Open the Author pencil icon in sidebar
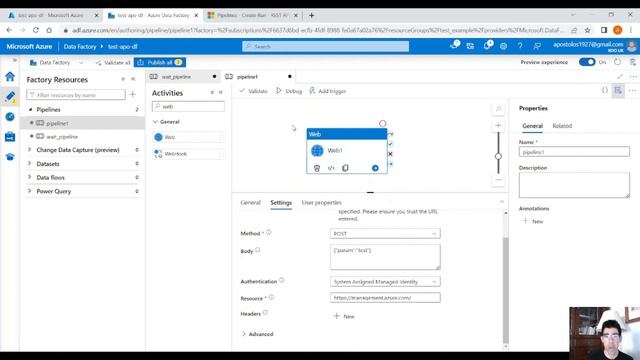Image resolution: width=640 pixels, height=360 pixels. (10, 96)
